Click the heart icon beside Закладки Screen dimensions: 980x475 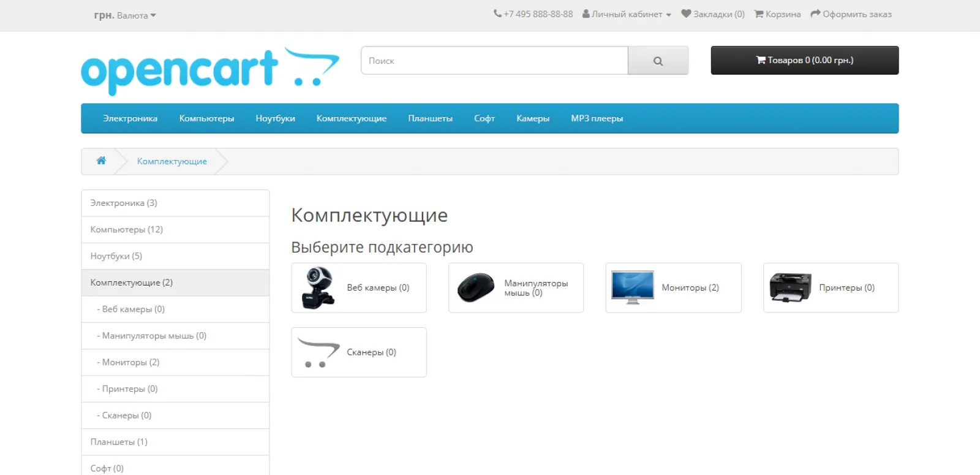tap(686, 13)
